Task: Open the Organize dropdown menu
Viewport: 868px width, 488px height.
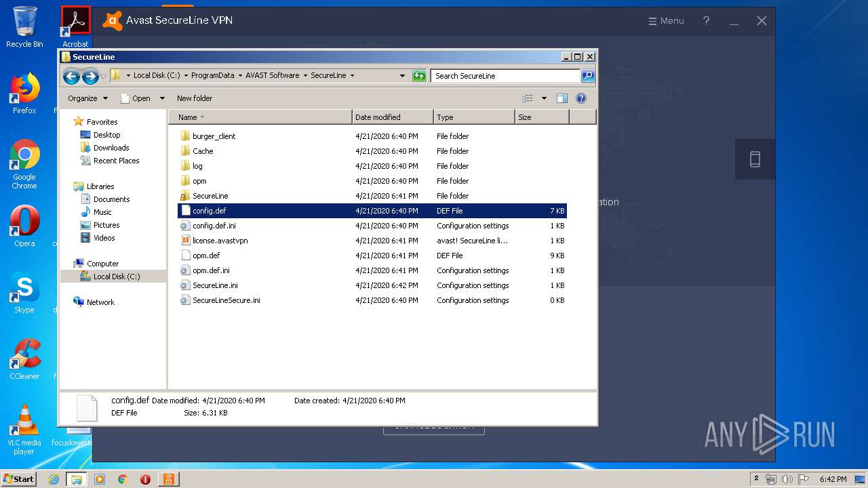Action: (87, 98)
